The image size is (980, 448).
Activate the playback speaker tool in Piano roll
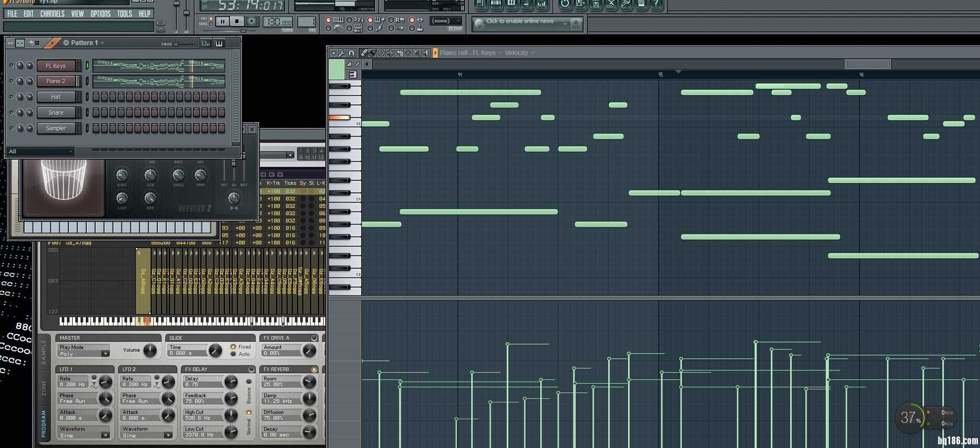point(426,53)
